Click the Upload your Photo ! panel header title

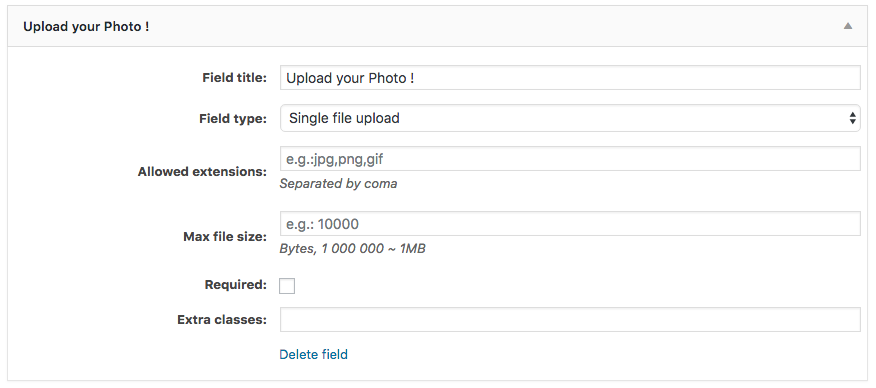tap(86, 26)
